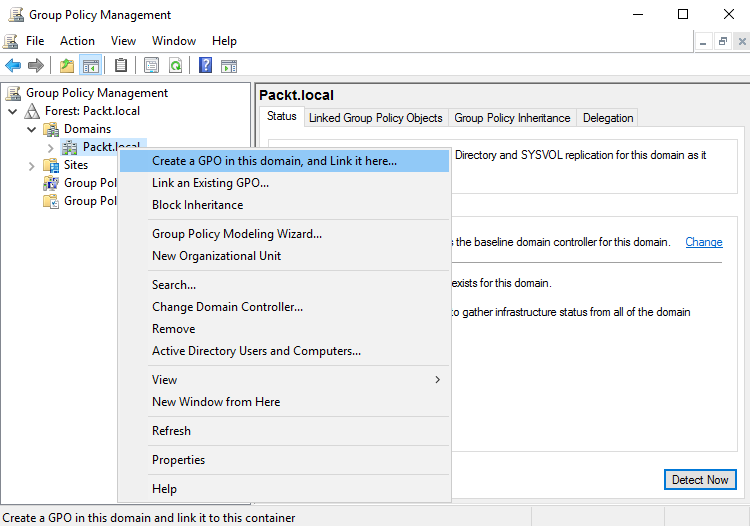
Task: Select Group Policy Management root tree item
Action: point(96,93)
